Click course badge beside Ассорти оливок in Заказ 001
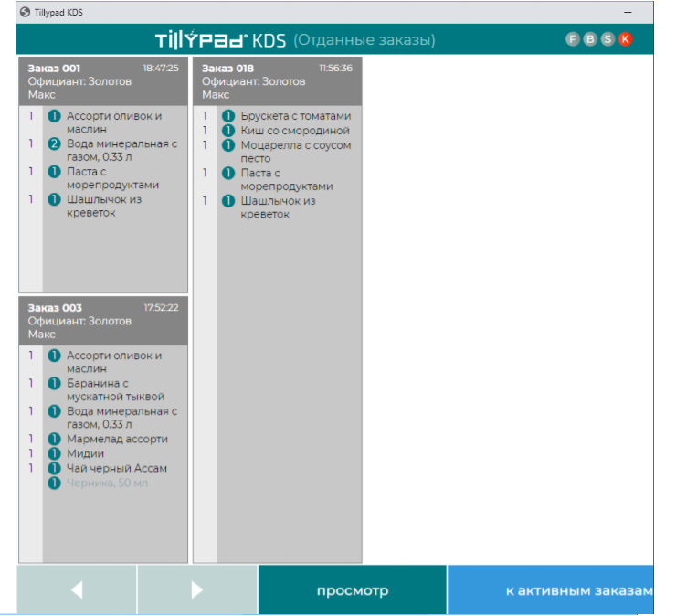The image size is (676, 616). click(54, 116)
